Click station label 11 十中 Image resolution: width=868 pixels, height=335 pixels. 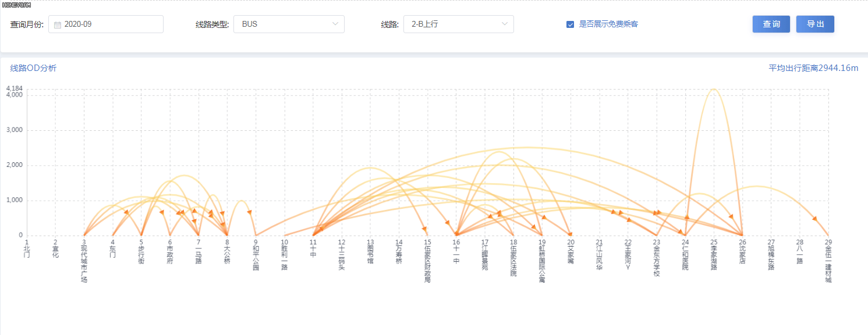click(313, 249)
